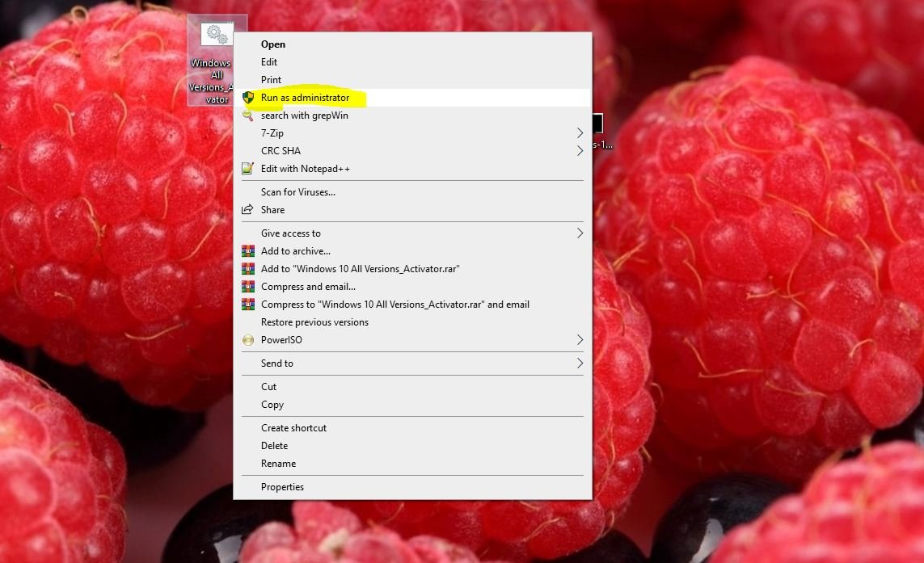Image resolution: width=924 pixels, height=563 pixels.
Task: Expand the PowerISO submenu arrow
Action: point(580,340)
